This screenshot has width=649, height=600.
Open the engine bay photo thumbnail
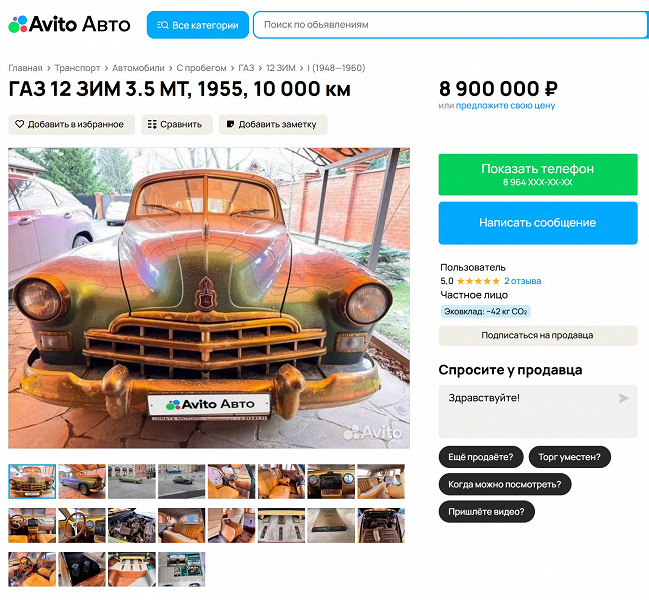click(132, 525)
